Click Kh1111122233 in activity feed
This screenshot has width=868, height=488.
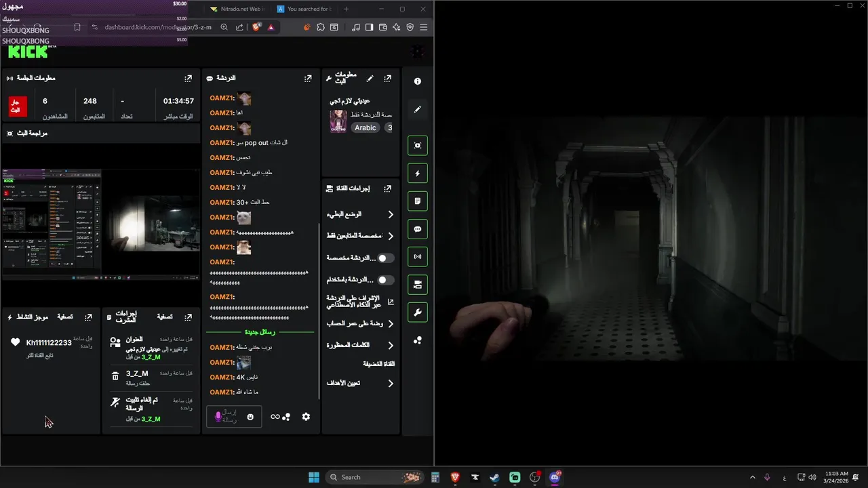point(49,343)
